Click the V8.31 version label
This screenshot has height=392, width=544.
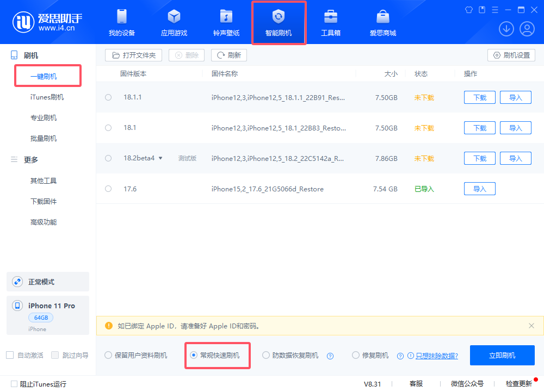point(372,384)
